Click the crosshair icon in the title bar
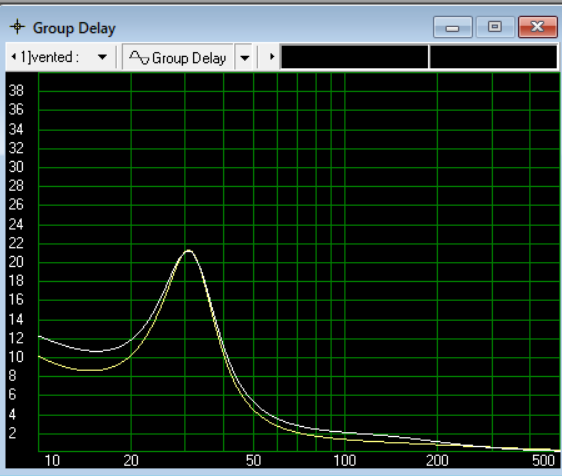Screen dimensions: 562x476 pos(17,27)
